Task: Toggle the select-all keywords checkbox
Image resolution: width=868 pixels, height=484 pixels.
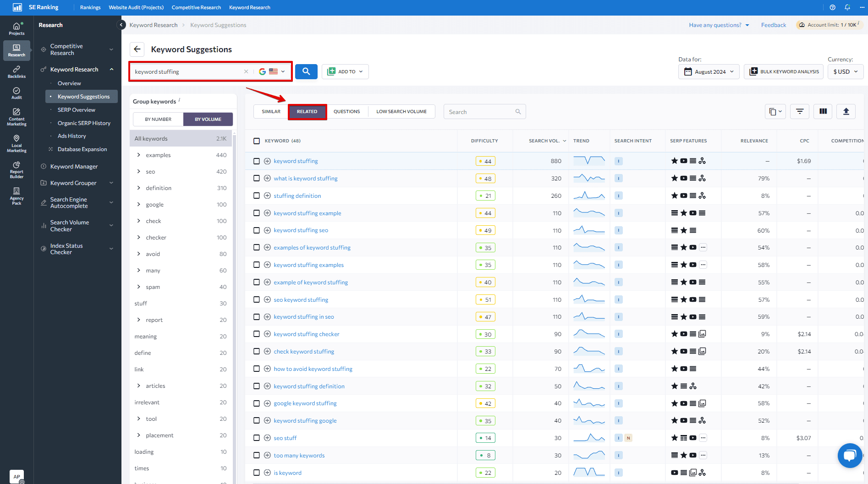Action: [257, 141]
